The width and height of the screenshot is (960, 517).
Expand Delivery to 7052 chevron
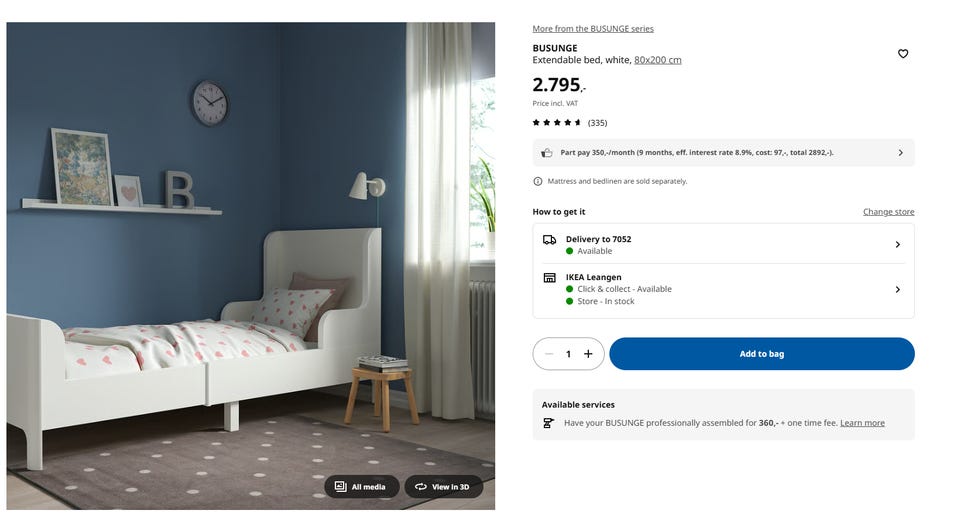pyautogui.click(x=898, y=244)
